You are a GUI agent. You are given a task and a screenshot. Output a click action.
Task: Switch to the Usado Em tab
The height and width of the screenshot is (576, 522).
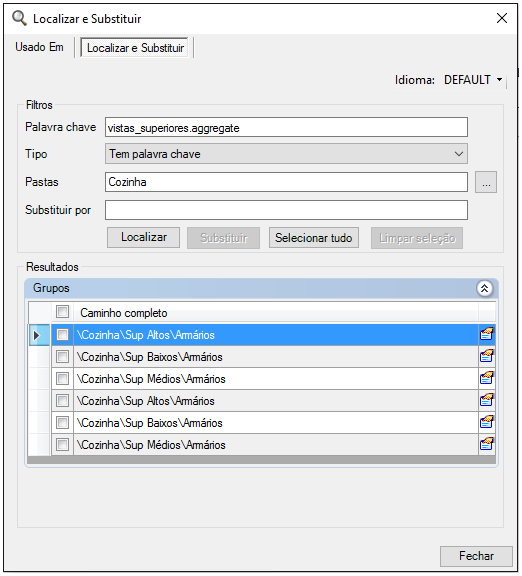click(x=39, y=47)
